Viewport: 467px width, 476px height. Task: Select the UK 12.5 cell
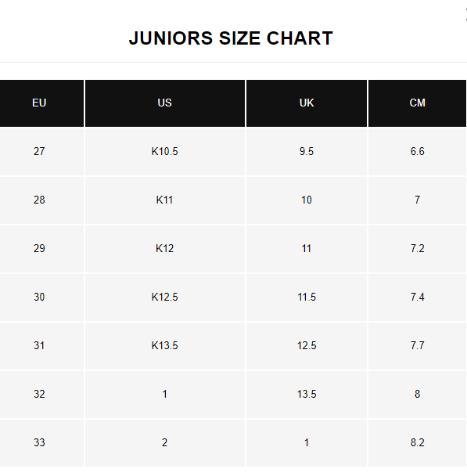pyautogui.click(x=307, y=346)
